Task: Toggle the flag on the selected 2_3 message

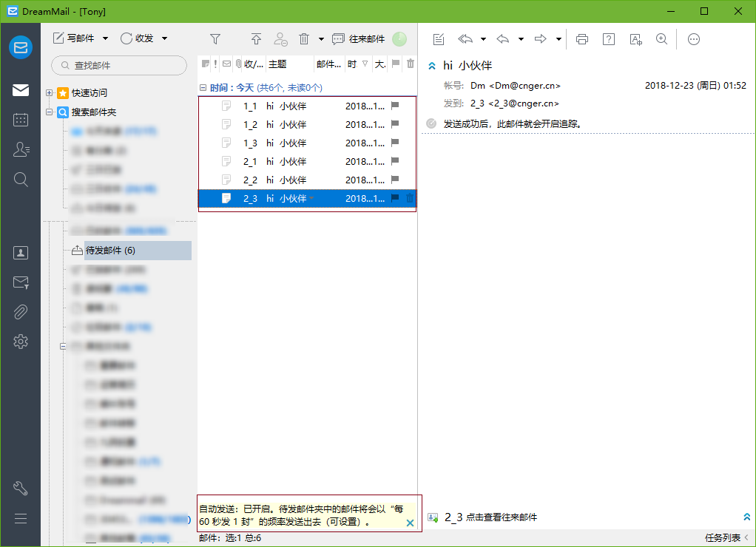Action: [395, 197]
